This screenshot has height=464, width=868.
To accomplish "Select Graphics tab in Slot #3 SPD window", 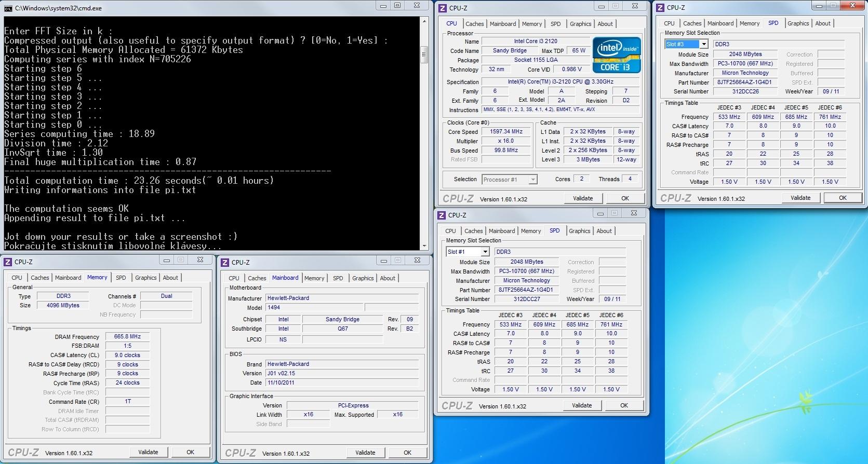I will click(798, 23).
